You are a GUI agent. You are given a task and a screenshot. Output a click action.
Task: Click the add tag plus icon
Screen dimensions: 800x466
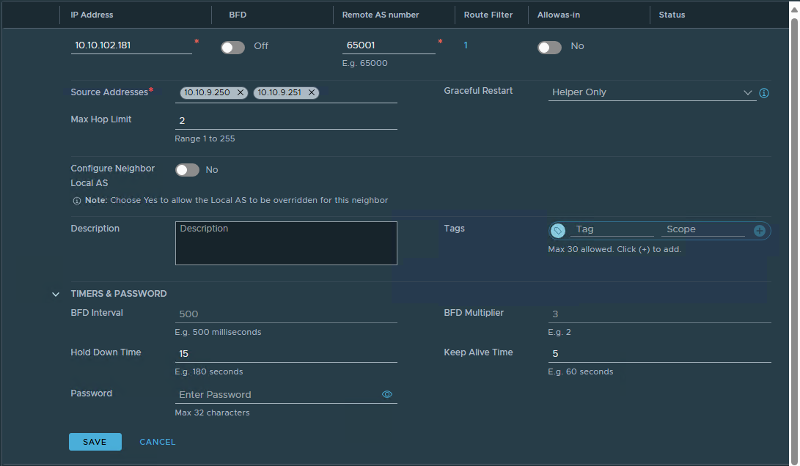pos(759,230)
